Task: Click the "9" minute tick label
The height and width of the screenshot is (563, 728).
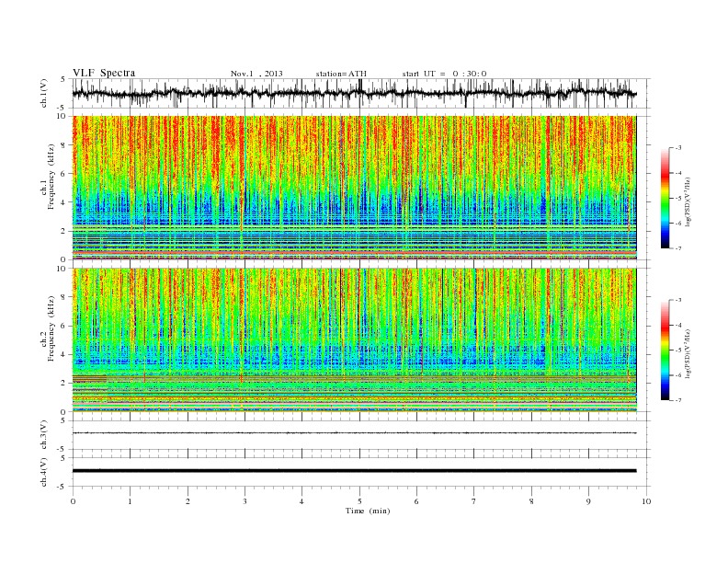Action: pyautogui.click(x=588, y=501)
